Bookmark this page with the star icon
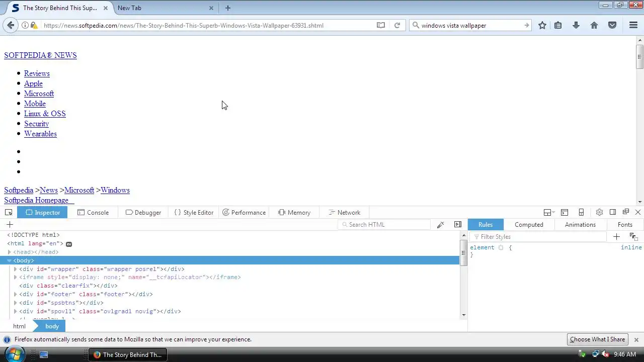The height and width of the screenshot is (362, 644). pos(542,25)
